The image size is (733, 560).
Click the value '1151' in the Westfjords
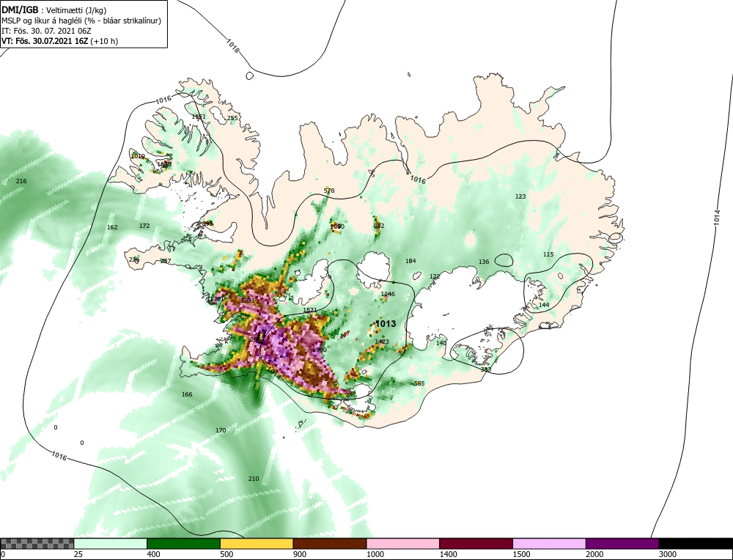(x=199, y=117)
